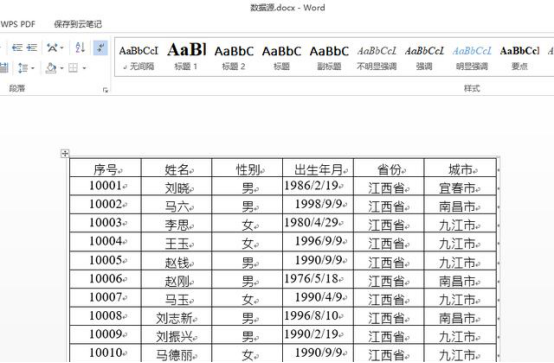The width and height of the screenshot is (554, 363).
Task: Apply the 副标题 style
Action: coord(329,57)
